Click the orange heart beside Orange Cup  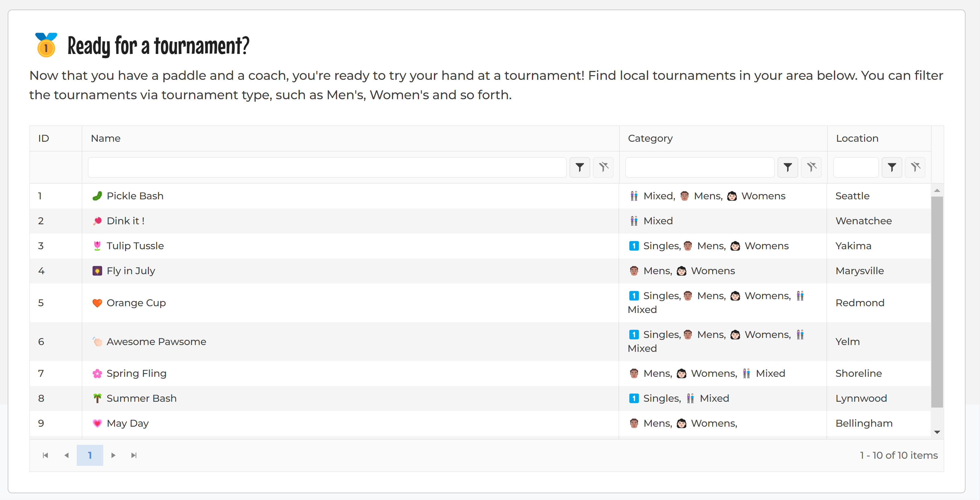(97, 303)
